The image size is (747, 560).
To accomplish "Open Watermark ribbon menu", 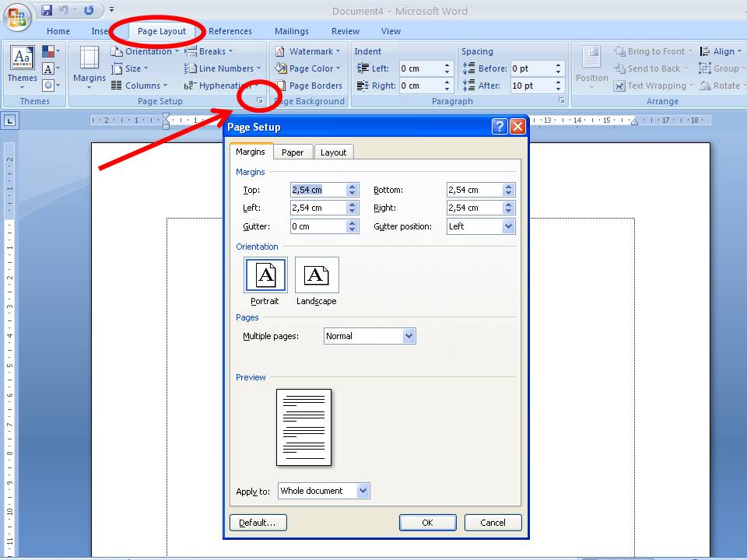I will click(308, 51).
